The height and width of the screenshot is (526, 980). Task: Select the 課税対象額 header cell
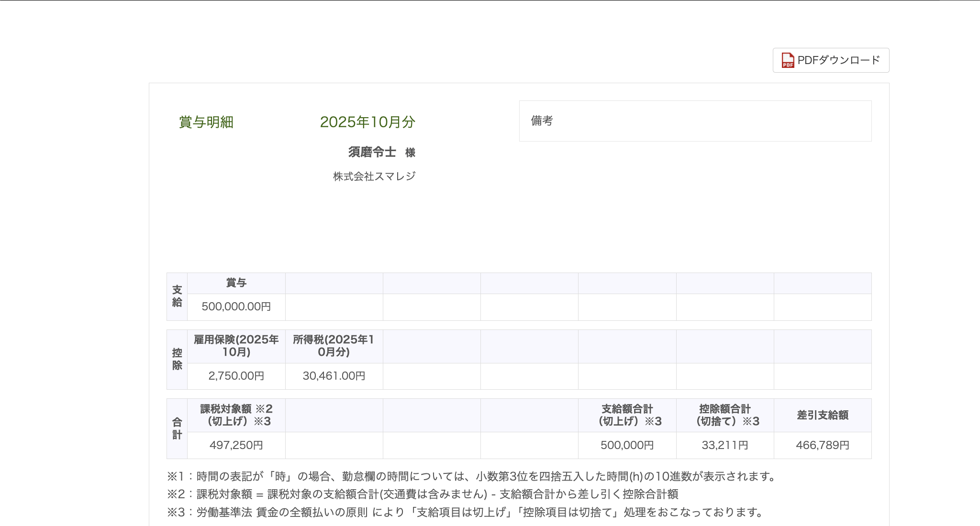click(235, 415)
